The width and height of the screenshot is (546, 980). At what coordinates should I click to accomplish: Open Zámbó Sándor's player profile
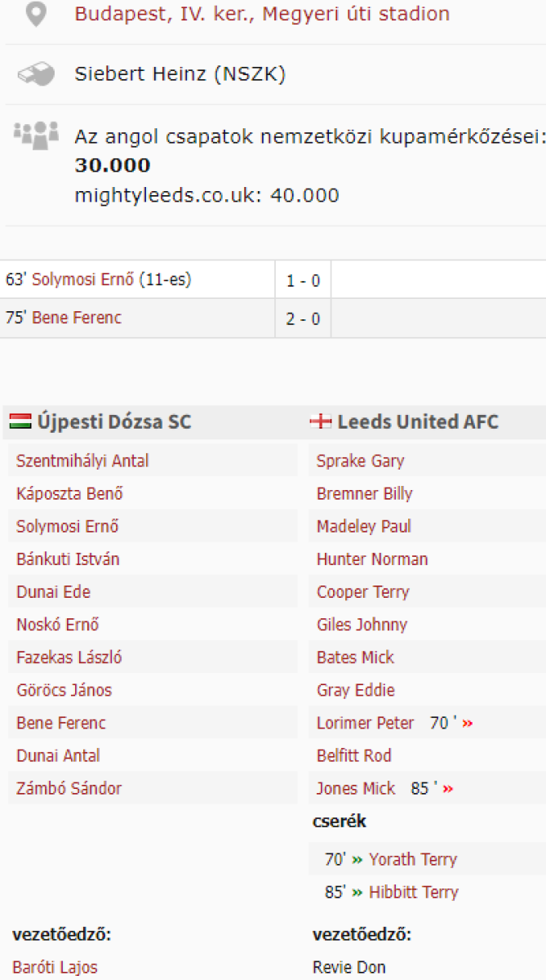click(69, 789)
